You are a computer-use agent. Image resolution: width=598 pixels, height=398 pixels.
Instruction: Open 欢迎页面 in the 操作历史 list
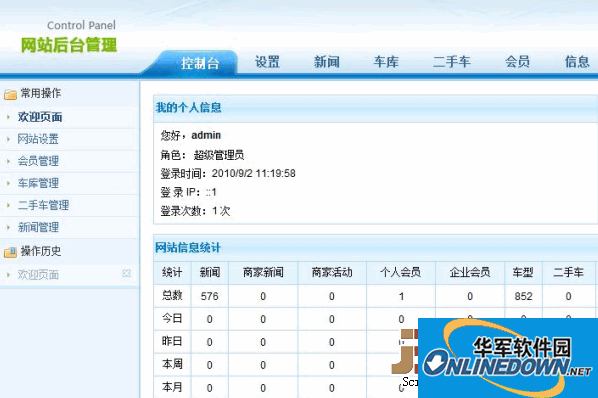38,275
